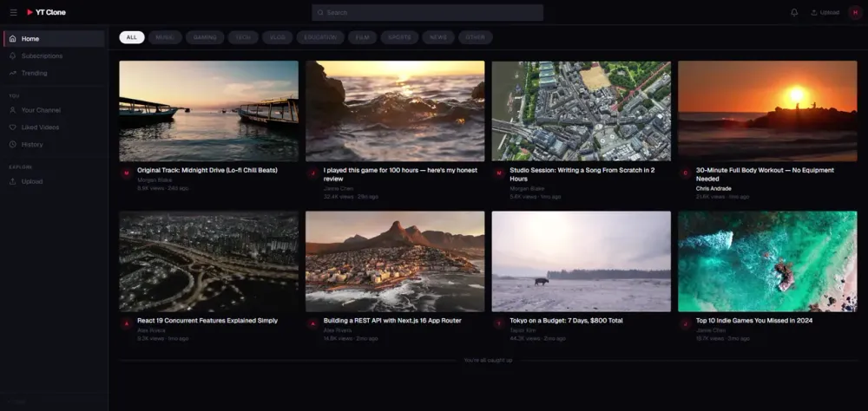Select the OTHER category chip
868x411 pixels.
(475, 37)
